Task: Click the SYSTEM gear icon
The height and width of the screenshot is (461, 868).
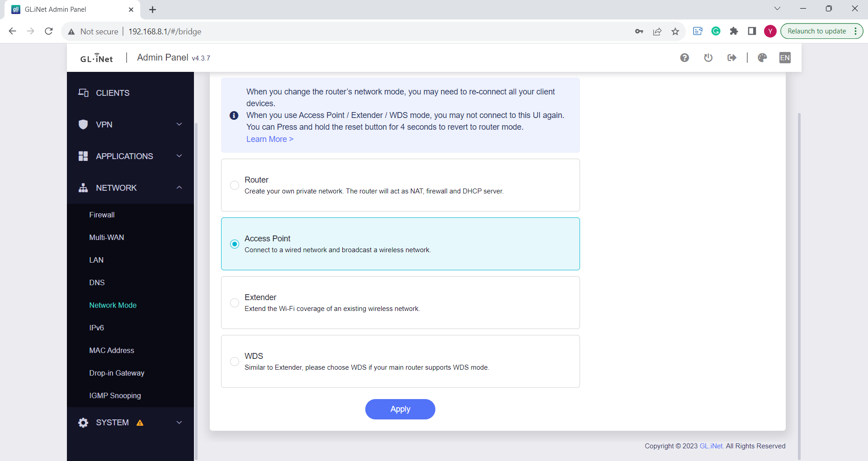Action: coord(83,422)
